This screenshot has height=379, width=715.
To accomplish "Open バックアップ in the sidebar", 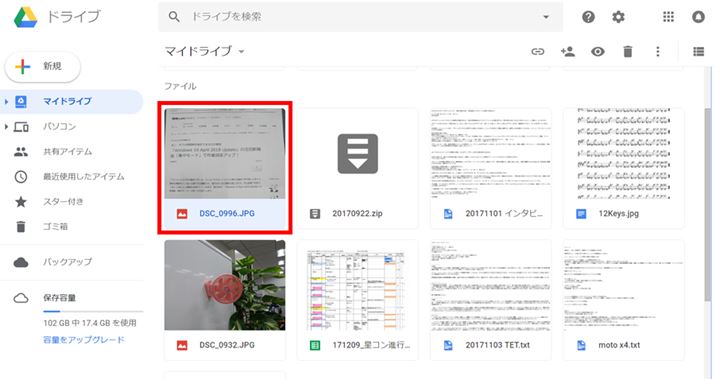I will tap(67, 262).
